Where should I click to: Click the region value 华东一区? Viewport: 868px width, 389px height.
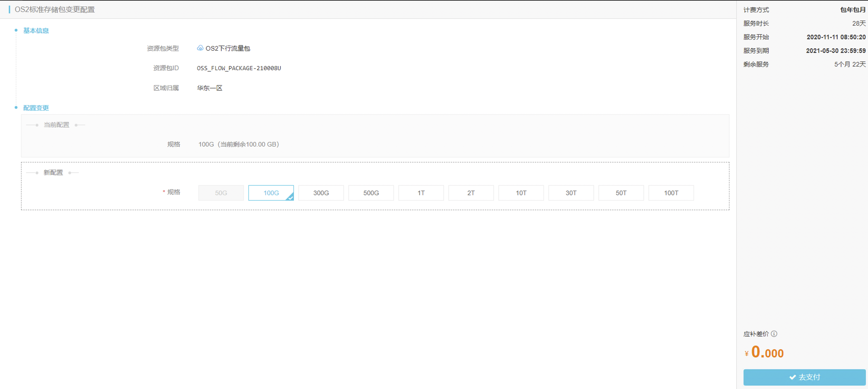coord(210,88)
